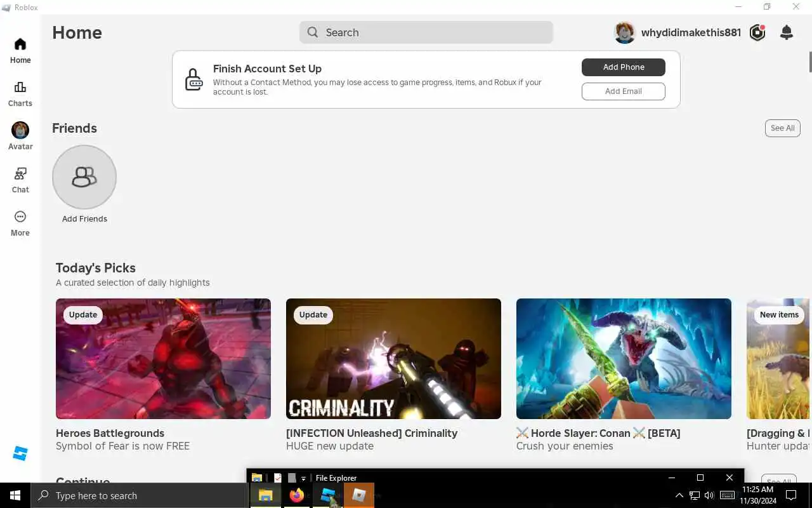Click the Add Email button

[x=624, y=91]
